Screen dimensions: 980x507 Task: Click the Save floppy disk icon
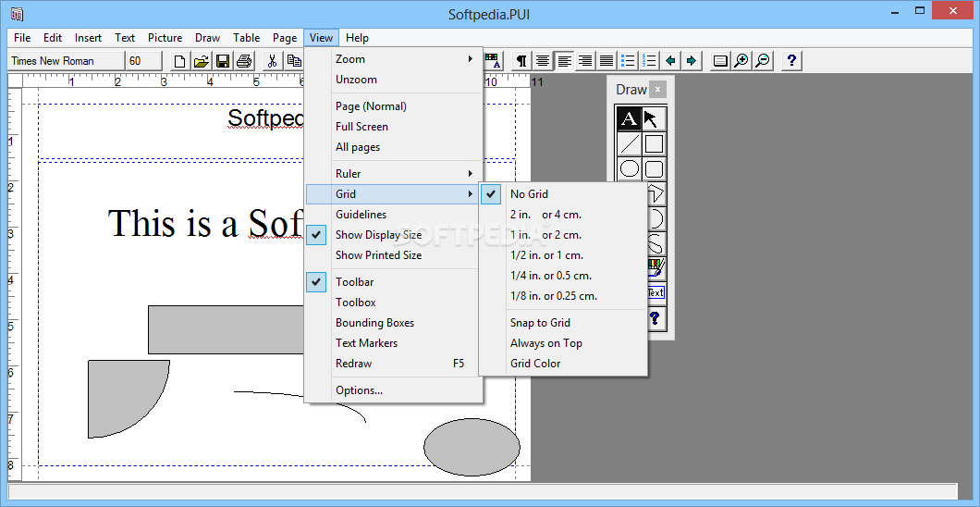[x=223, y=61]
